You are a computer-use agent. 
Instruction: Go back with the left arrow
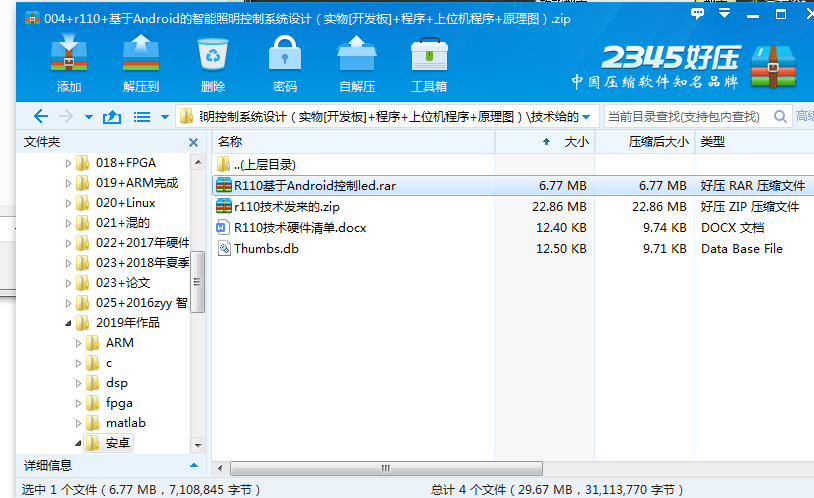point(40,116)
